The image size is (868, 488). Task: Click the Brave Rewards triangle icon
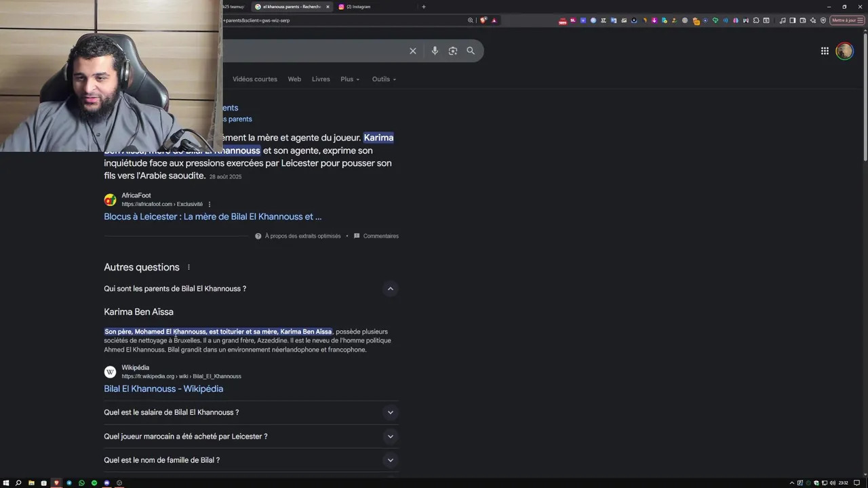tap(494, 20)
